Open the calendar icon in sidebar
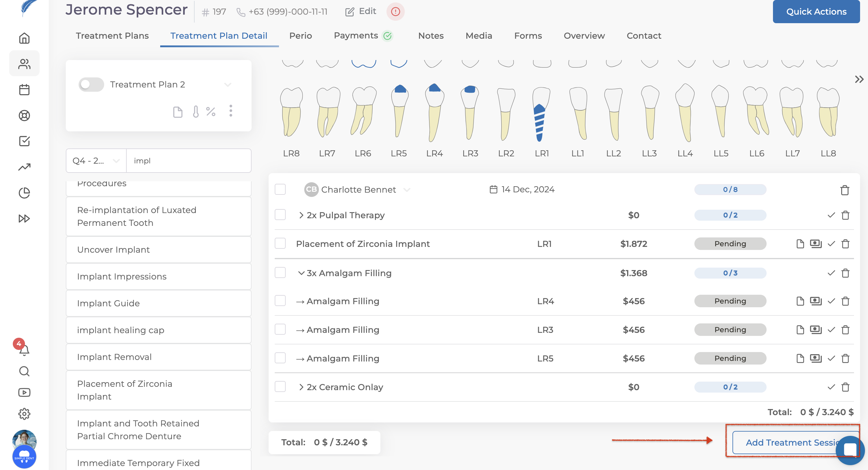 click(x=24, y=90)
